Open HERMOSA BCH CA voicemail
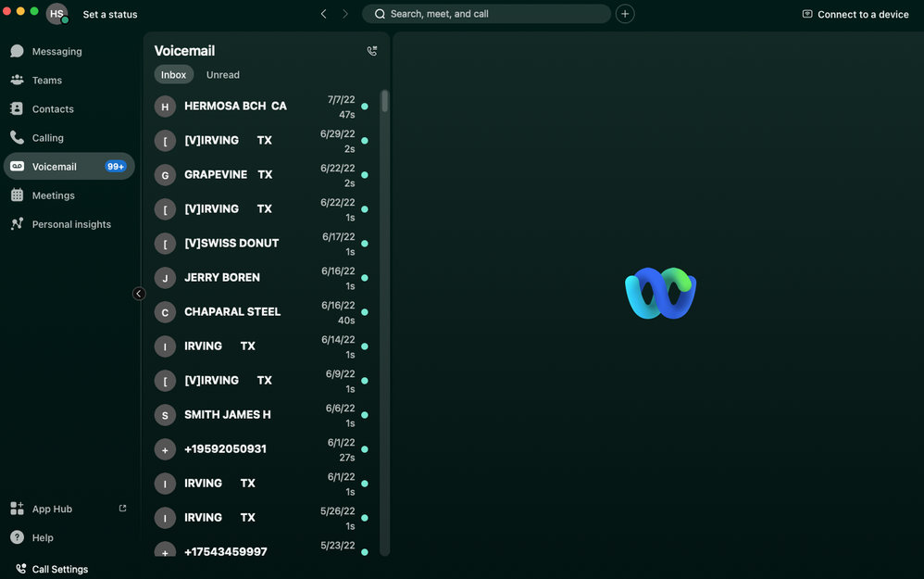Screen dimensions: 924x579 tap(262, 107)
